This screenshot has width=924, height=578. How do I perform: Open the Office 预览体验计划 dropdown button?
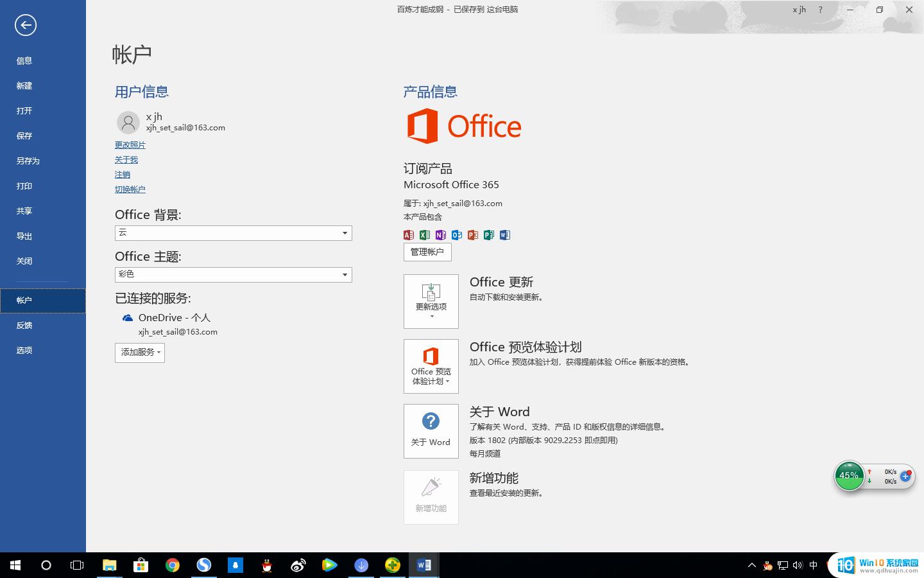[x=431, y=367]
